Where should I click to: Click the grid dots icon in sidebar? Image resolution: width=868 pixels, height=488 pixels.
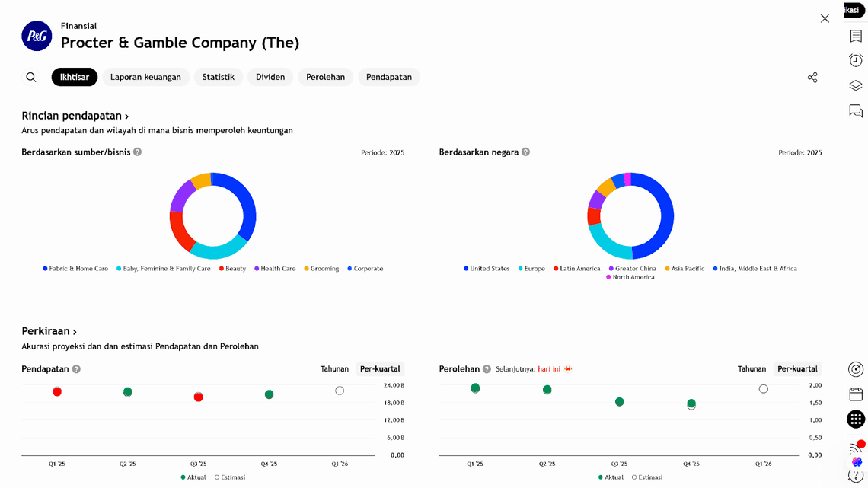[856, 419]
